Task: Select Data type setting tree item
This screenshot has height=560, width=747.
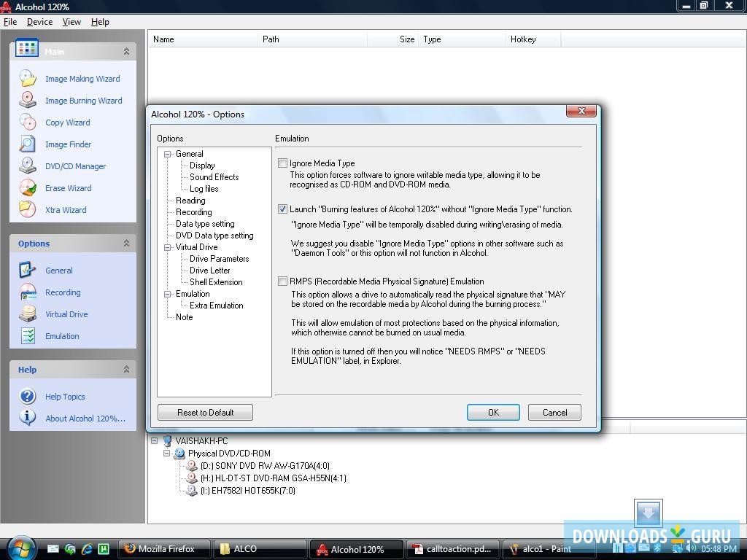Action: click(205, 224)
